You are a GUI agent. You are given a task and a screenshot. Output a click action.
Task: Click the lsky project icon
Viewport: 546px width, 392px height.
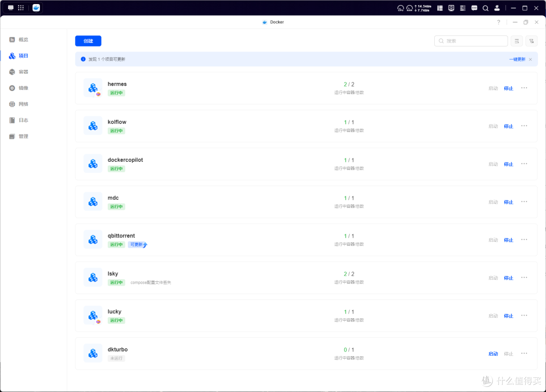coord(93,278)
